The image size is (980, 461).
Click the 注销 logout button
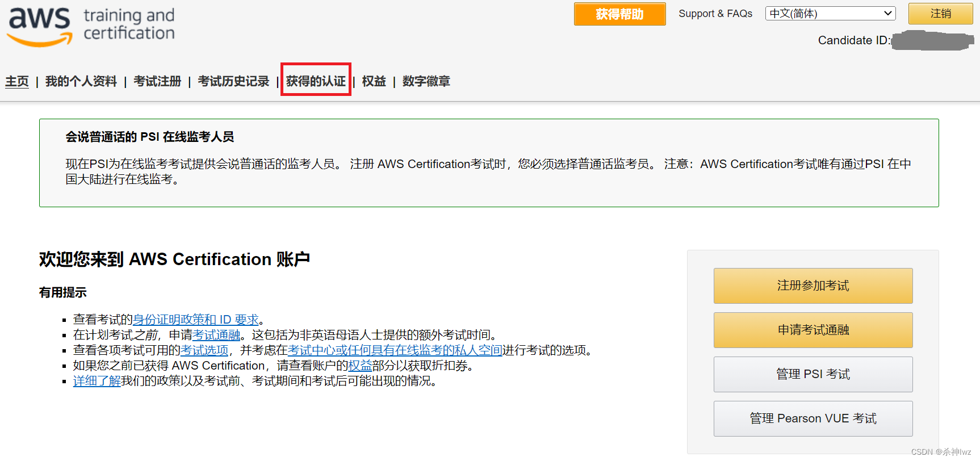pyautogui.click(x=940, y=14)
